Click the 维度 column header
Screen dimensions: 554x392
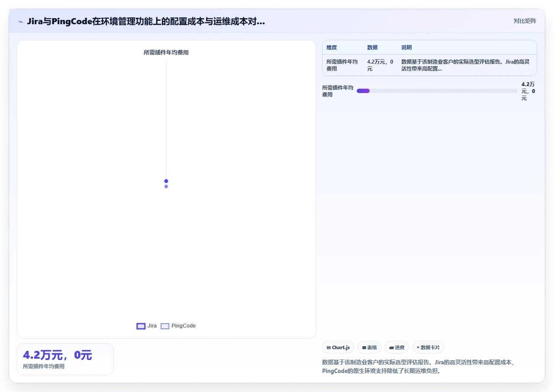pos(332,48)
